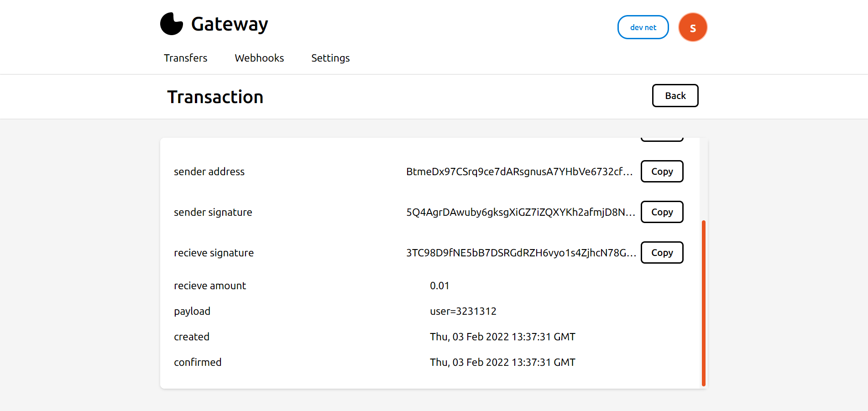Open the Settings navigation item
Screen dimensions: 868x411
330,58
